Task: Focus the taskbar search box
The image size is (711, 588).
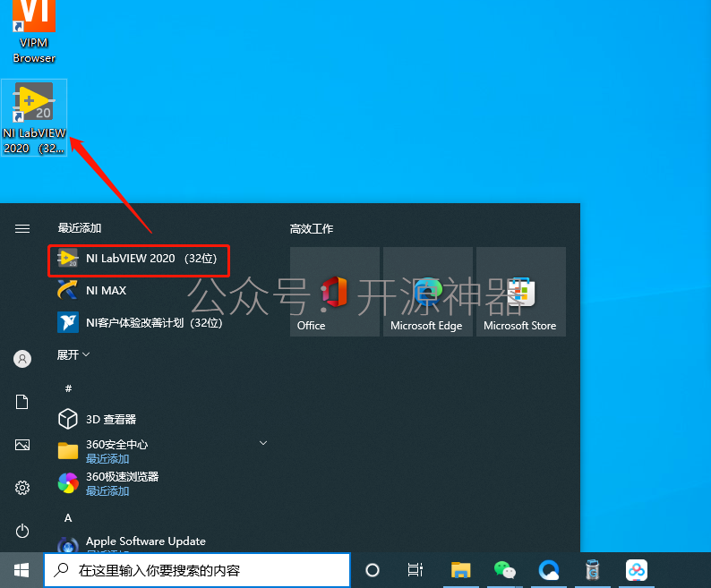Action: [197, 570]
